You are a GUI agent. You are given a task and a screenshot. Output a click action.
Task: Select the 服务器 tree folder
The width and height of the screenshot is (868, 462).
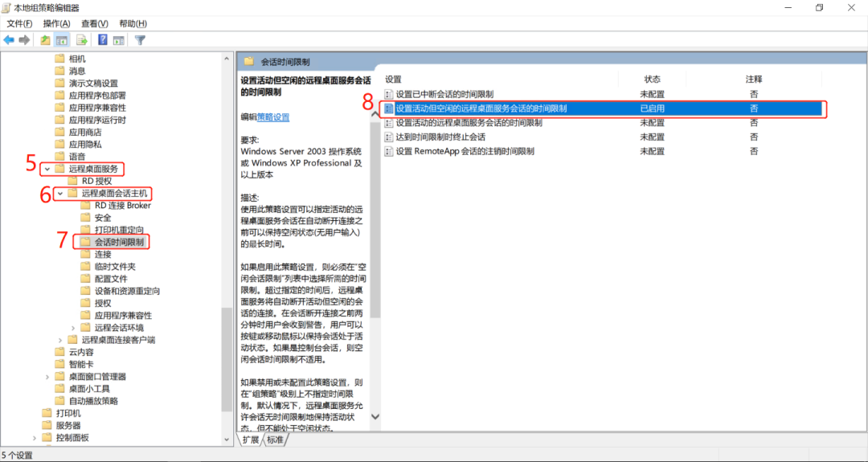pos(68,426)
